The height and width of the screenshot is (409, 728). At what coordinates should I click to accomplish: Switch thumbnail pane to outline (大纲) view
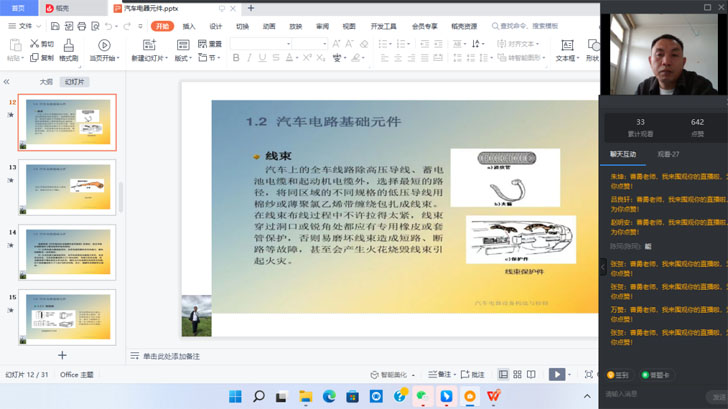[x=46, y=82]
